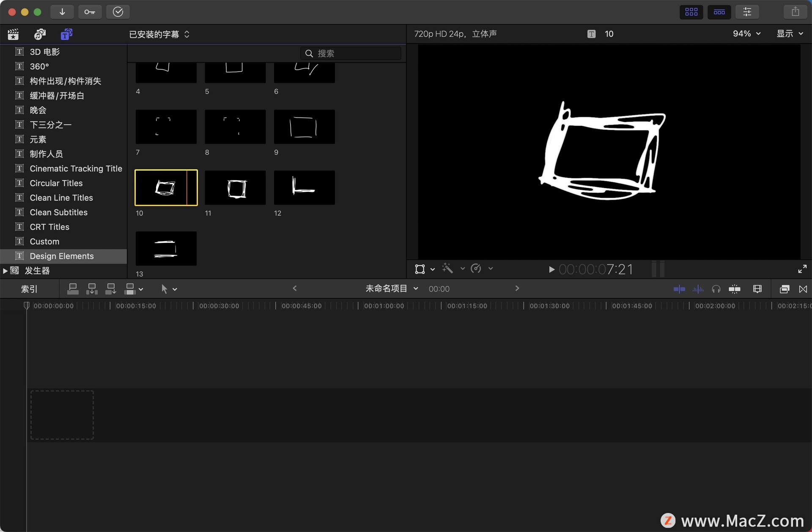Open the 已安装的字幕 titles popup menu
This screenshot has width=812, height=532.
(x=159, y=34)
